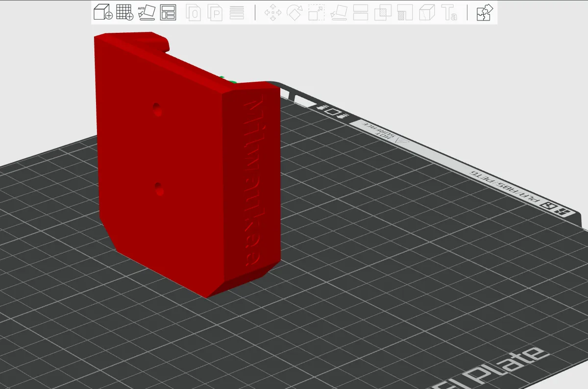Run Auto orient on the model

(x=146, y=12)
